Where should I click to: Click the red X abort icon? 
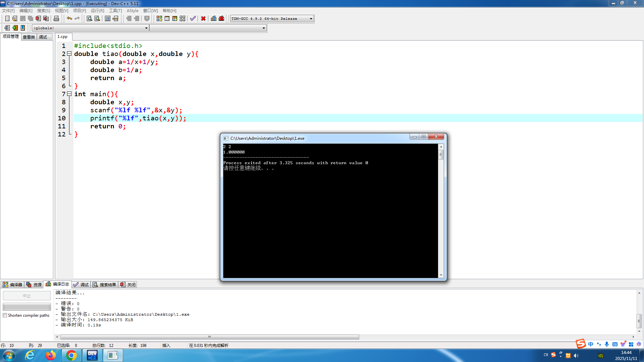pos(203,18)
